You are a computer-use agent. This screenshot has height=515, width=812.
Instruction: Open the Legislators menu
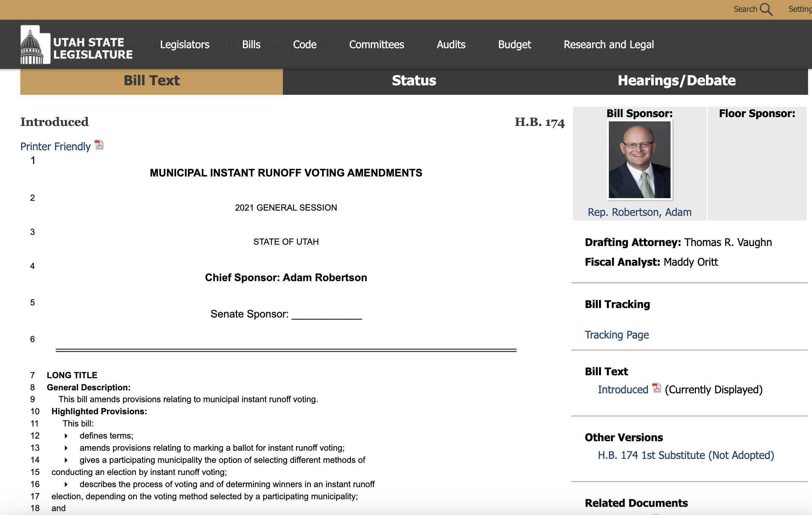click(184, 45)
